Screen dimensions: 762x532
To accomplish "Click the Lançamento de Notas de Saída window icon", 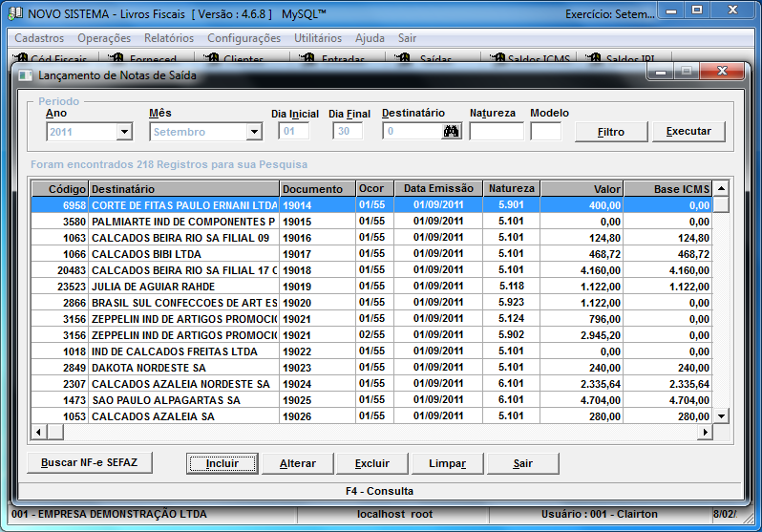I will pyautogui.click(x=25, y=75).
